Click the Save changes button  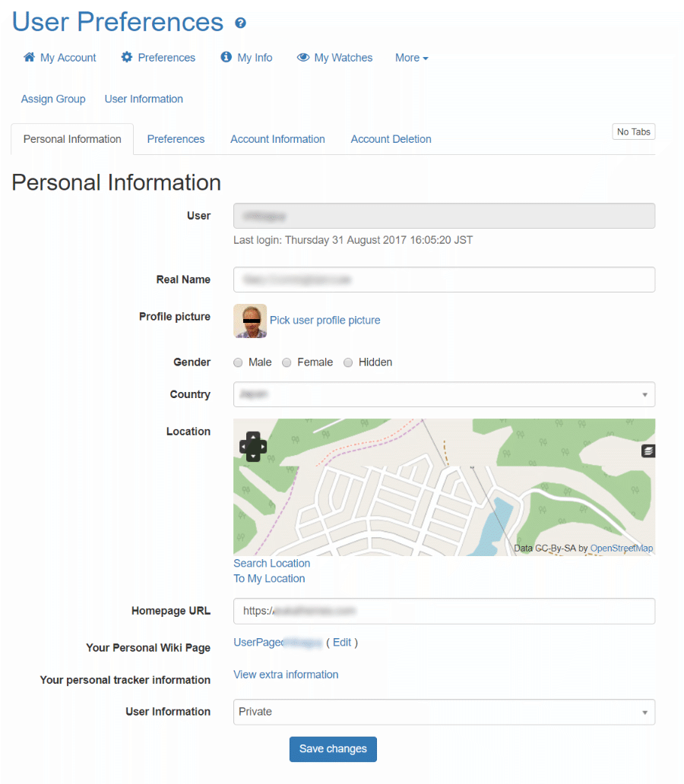(x=333, y=749)
